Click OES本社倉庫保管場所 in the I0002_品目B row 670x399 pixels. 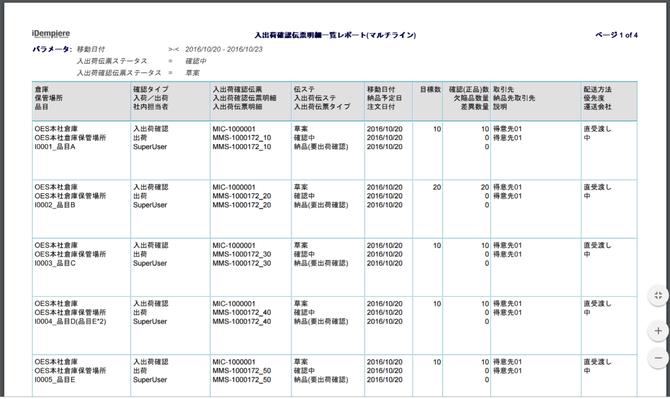[70, 196]
